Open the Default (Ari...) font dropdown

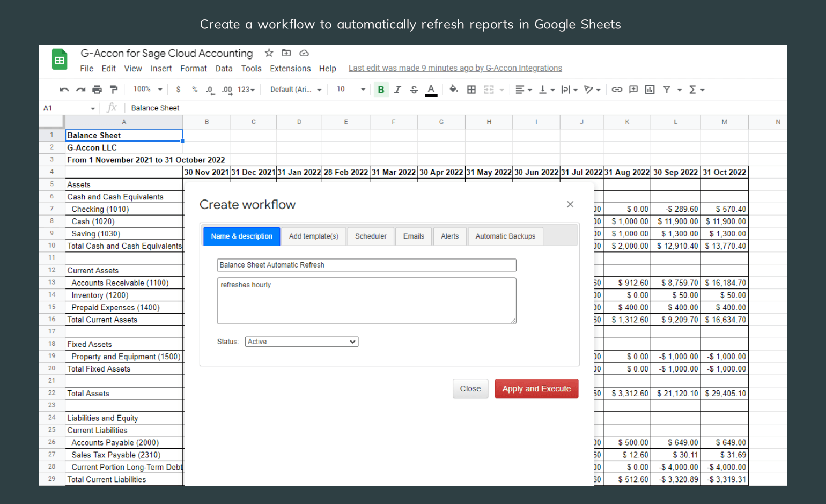296,90
